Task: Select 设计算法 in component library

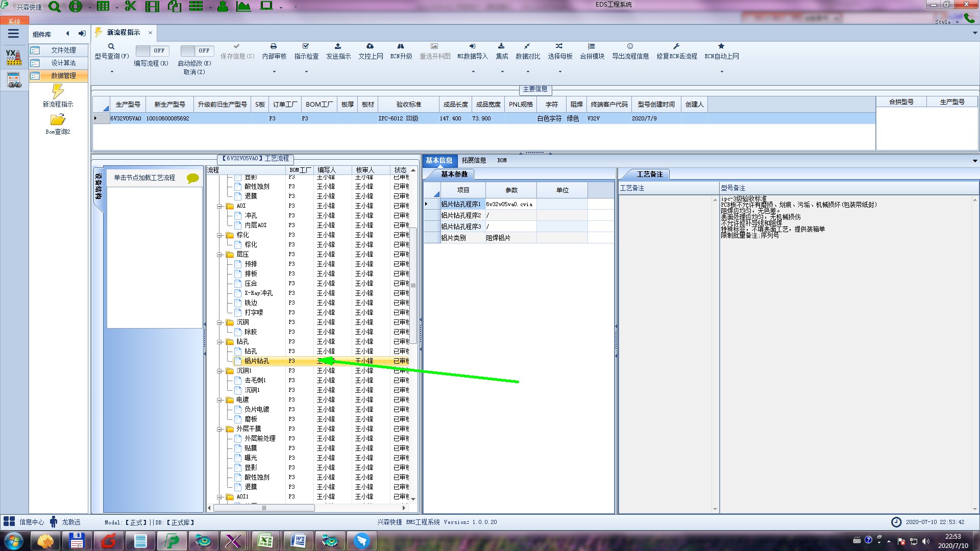Action: [x=63, y=63]
